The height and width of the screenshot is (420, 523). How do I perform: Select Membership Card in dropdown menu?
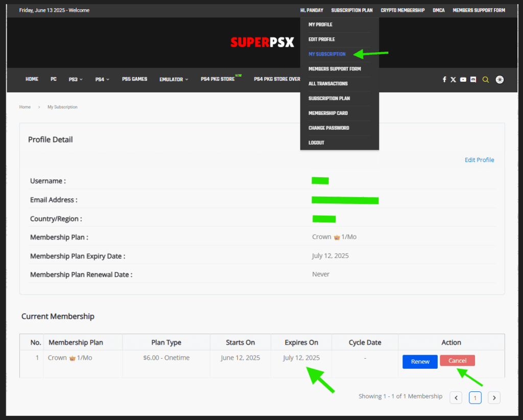point(328,113)
